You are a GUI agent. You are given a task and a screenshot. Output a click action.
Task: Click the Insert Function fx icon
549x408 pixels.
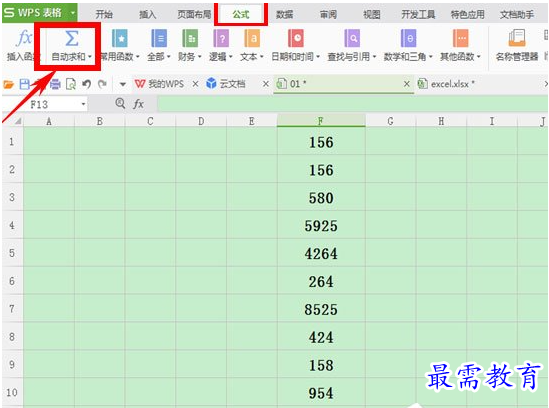(24, 38)
